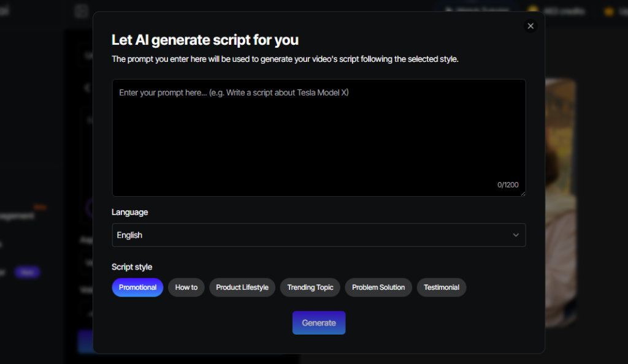
Task: Select the Promotional script style
Action: pyautogui.click(x=137, y=287)
